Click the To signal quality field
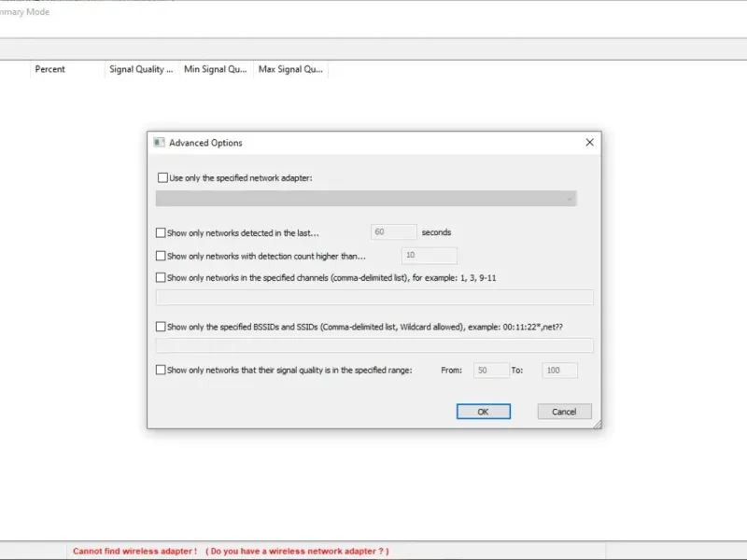The height and width of the screenshot is (560, 747). coord(559,370)
